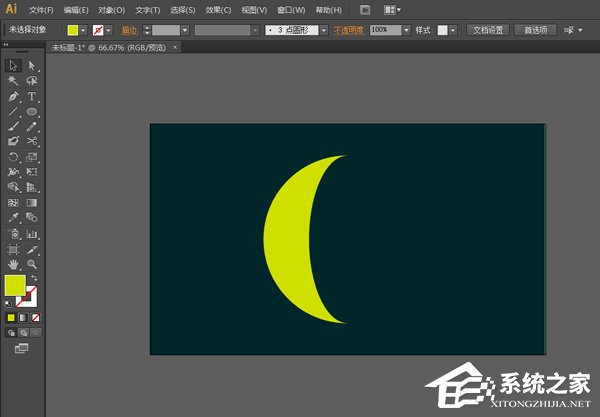This screenshot has height=417, width=600.
Task: Open the graphic style (样式) dropdown
Action: pos(453,30)
